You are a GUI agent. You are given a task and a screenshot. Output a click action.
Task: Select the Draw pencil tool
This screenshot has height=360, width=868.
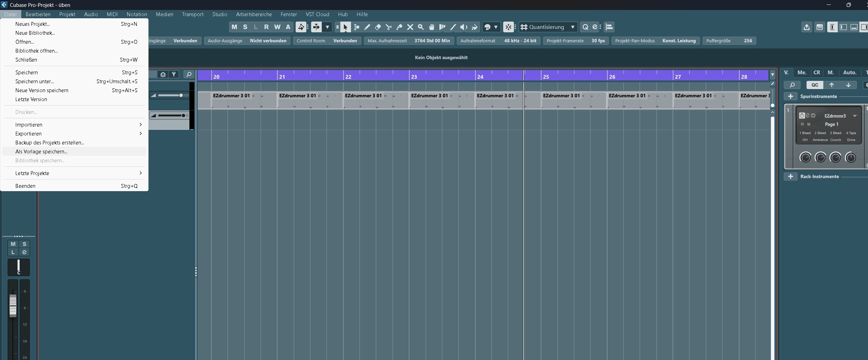367,27
